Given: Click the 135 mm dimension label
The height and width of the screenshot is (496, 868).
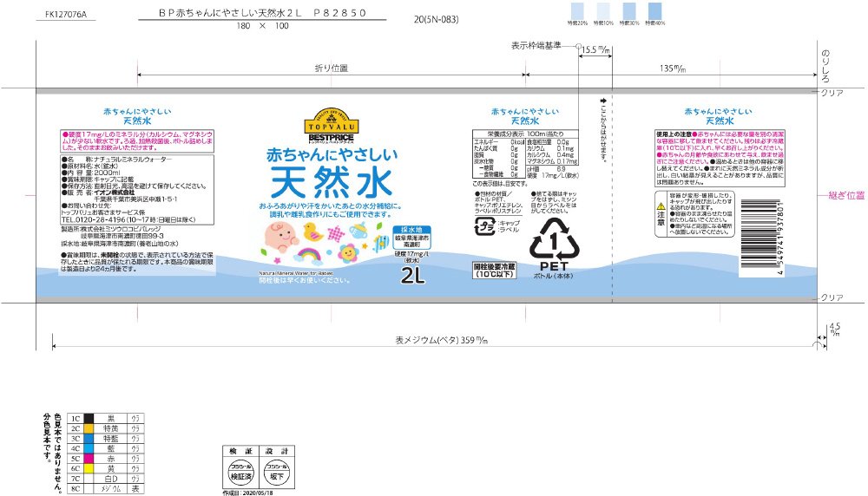Looking at the screenshot, I should (x=673, y=68).
